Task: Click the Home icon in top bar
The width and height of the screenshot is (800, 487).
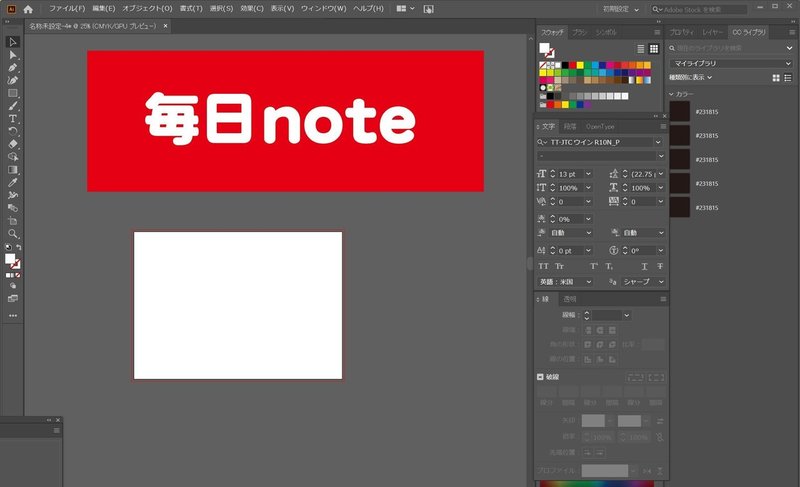Action: pyautogui.click(x=28, y=9)
